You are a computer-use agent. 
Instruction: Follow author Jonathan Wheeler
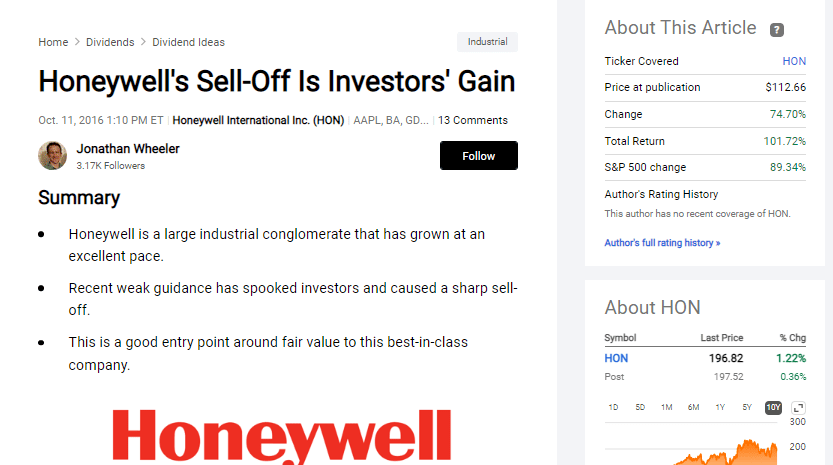coord(479,156)
